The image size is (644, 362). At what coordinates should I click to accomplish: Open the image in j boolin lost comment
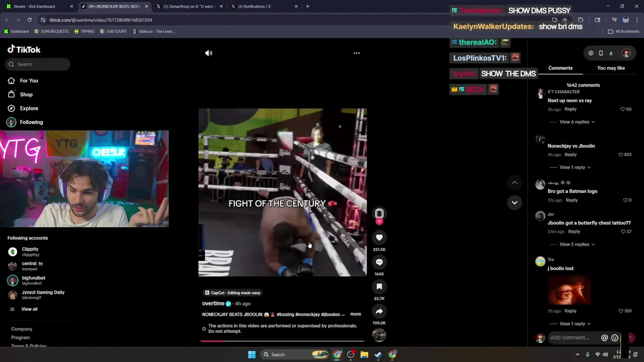point(569,290)
